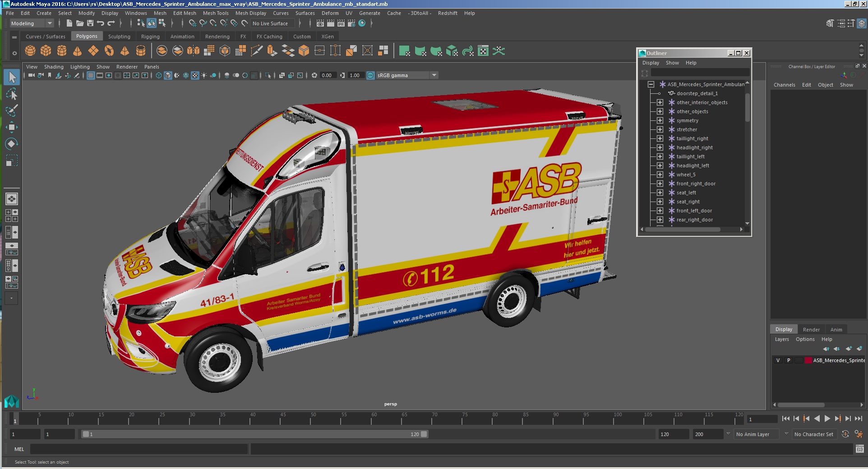Toggle use all lights in viewport toolbar
The width and height of the screenshot is (868, 469).
[204, 75]
